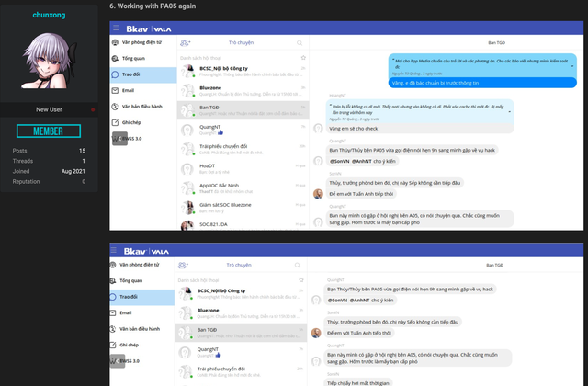Click the Bkav VALA logo in lower screenshot
This screenshot has width=588, height=386.
(146, 251)
